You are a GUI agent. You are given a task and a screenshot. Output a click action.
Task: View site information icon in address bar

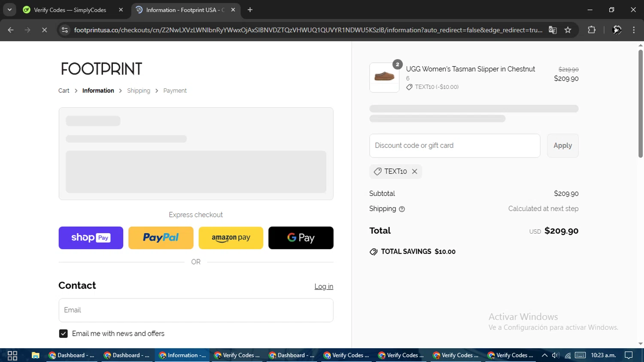click(65, 30)
